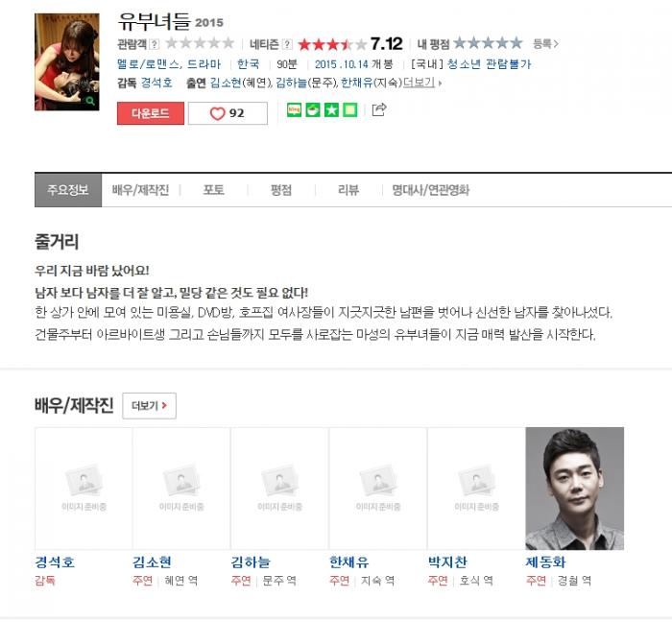Open the 명대사/연관영화 tab
Image resolution: width=672 pixels, height=622 pixels.
(431, 190)
